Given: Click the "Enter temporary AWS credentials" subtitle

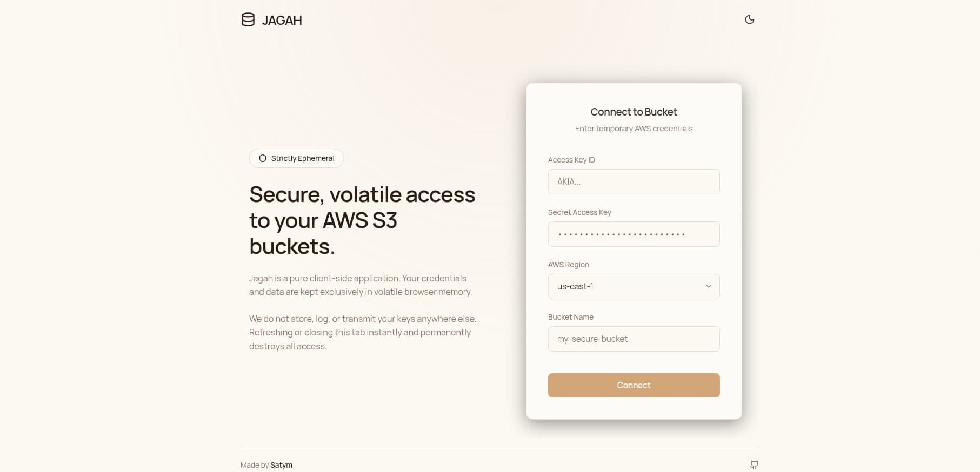Looking at the screenshot, I should click(x=634, y=129).
